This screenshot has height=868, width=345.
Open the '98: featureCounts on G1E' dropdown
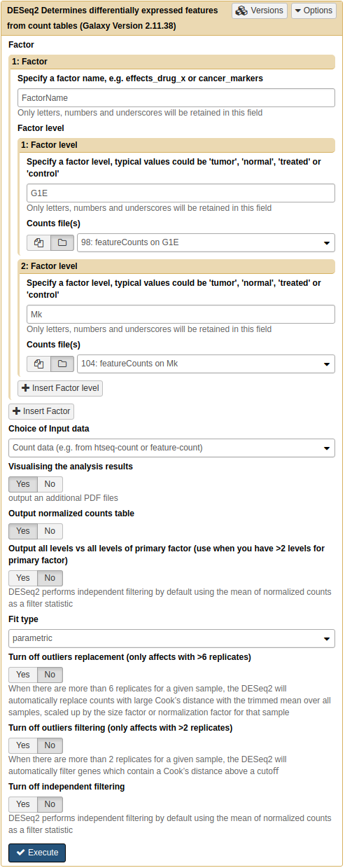[x=206, y=242]
